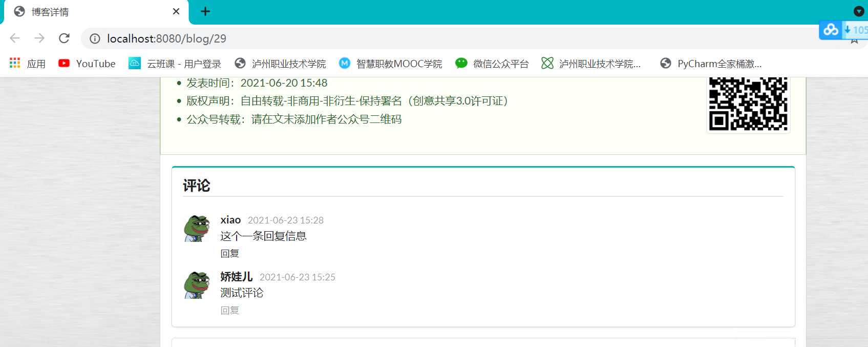This screenshot has height=347, width=868.
Task: Reload the page with the refresh icon
Action: tap(64, 38)
